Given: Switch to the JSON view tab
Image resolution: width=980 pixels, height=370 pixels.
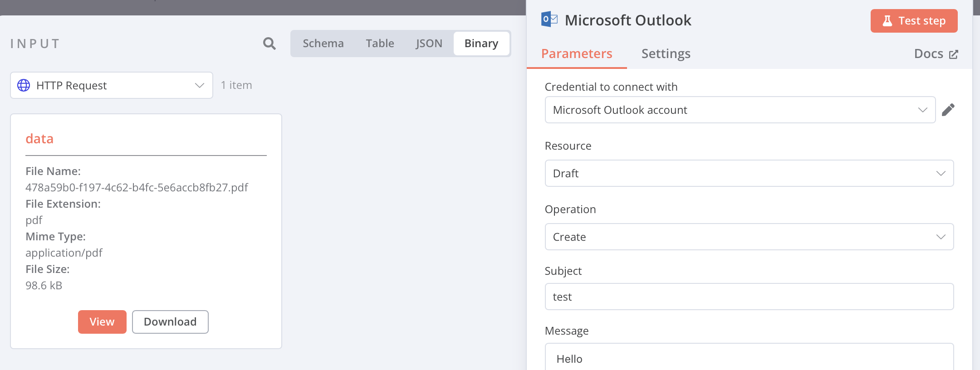Looking at the screenshot, I should pyautogui.click(x=429, y=44).
